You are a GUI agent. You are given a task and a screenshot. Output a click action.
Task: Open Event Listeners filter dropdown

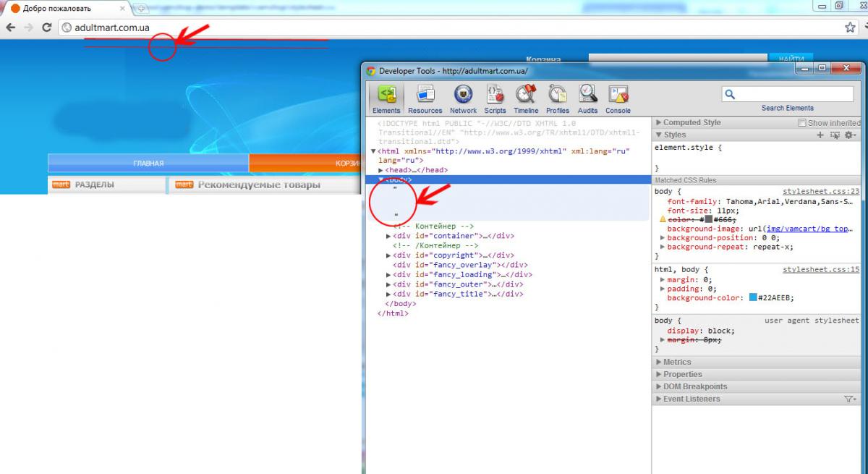[850, 399]
